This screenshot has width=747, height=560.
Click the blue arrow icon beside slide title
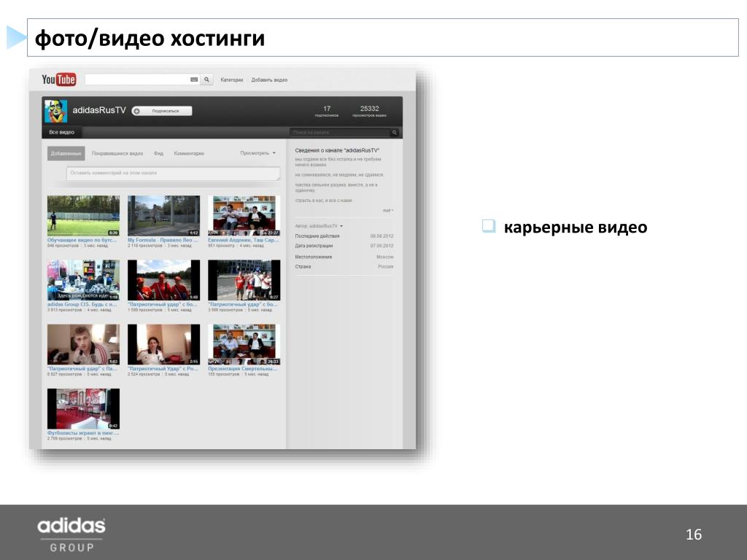[x=15, y=38]
